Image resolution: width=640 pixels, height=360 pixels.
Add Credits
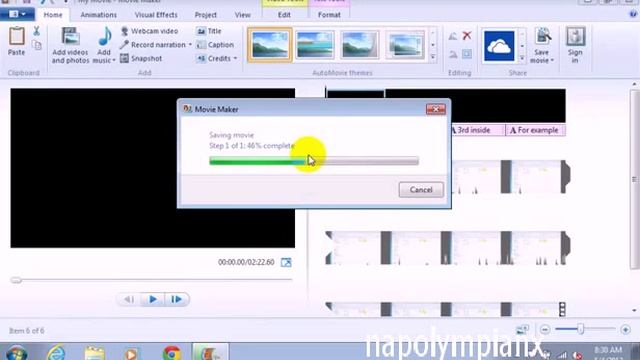[214, 58]
